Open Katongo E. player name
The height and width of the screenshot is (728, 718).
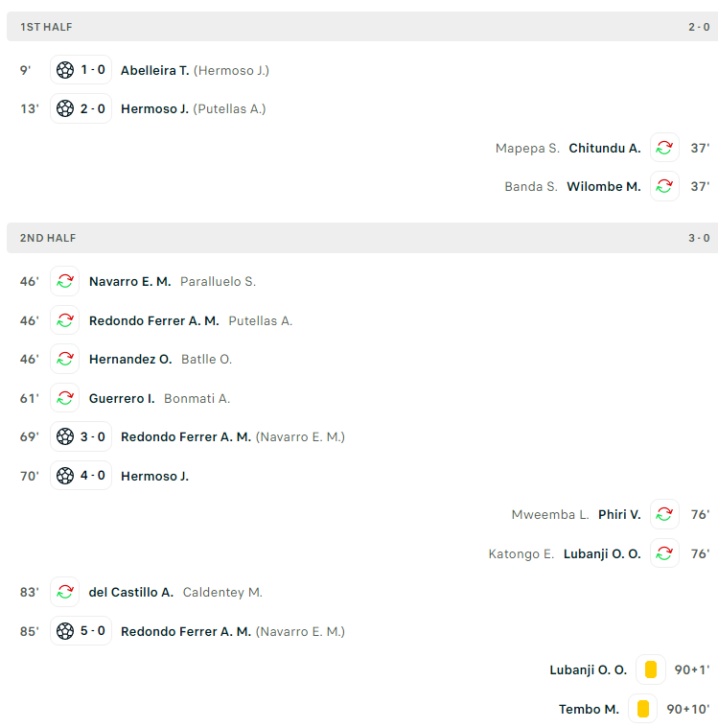pyautogui.click(x=521, y=553)
